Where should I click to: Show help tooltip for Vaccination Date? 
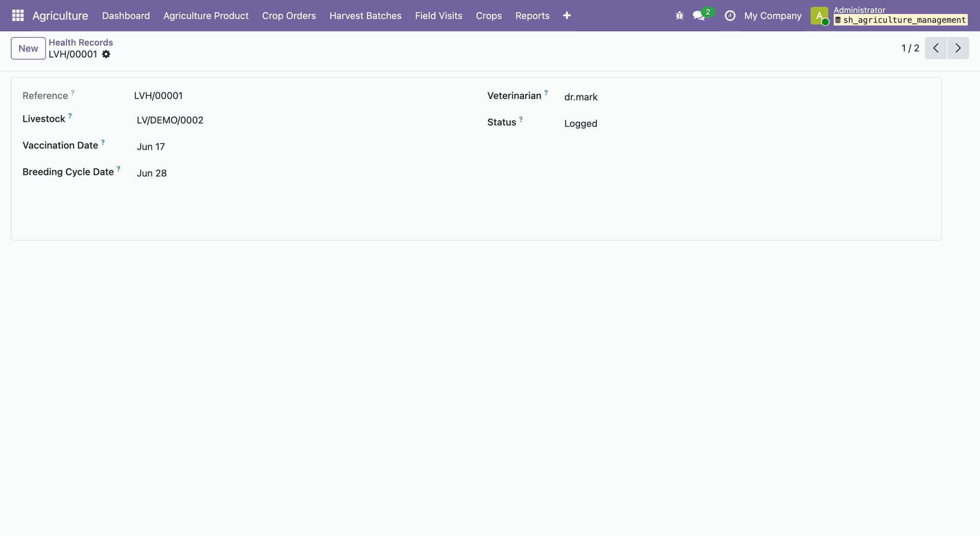[x=103, y=142]
